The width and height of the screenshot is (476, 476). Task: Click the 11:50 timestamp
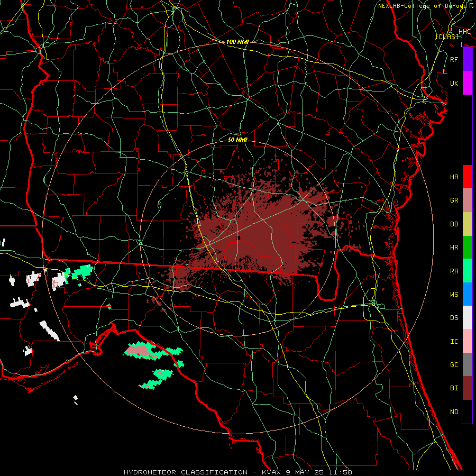tap(340, 472)
